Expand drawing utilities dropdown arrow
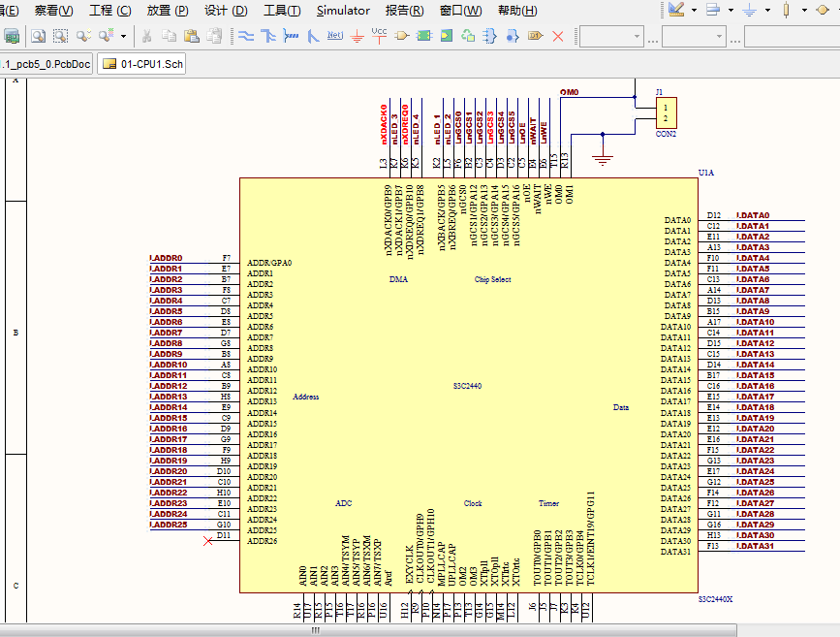Image resolution: width=840 pixels, height=637 pixels. pyautogui.click(x=694, y=11)
